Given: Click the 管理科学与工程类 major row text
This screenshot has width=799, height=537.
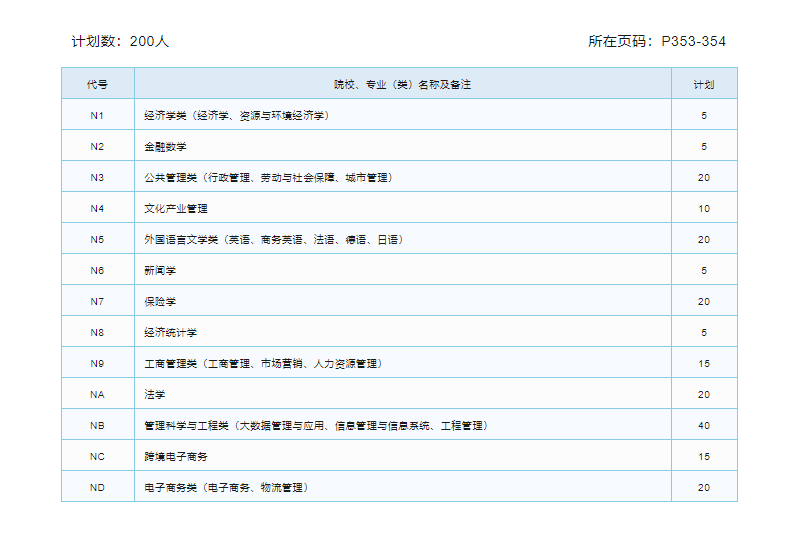Looking at the screenshot, I should pyautogui.click(x=316, y=426).
